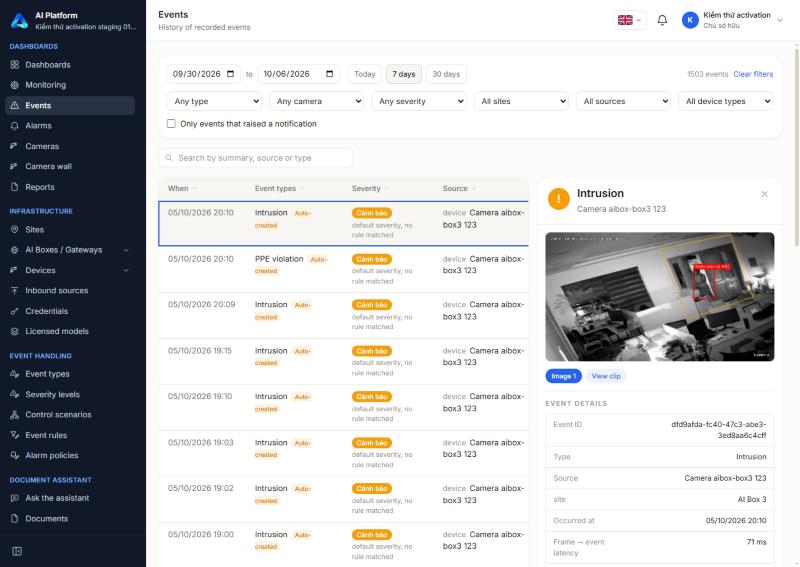Click the Reports document icon
Viewport: 800px width, 567px height.
(x=15, y=187)
